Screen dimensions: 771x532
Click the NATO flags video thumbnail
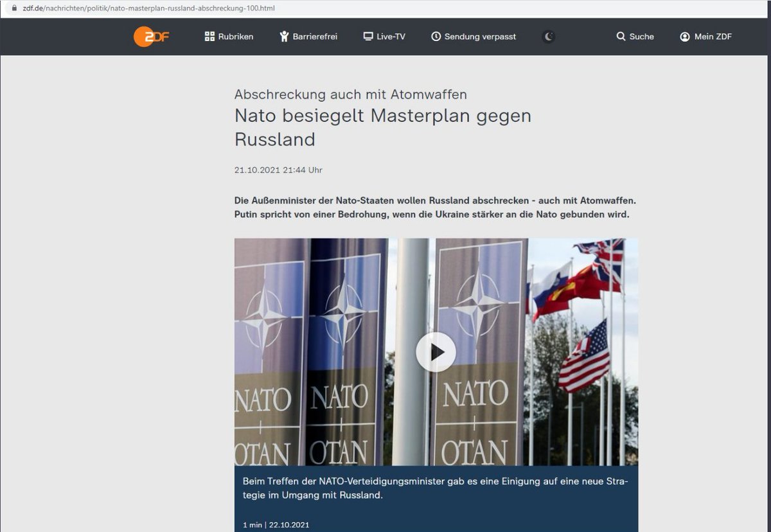coord(436,352)
